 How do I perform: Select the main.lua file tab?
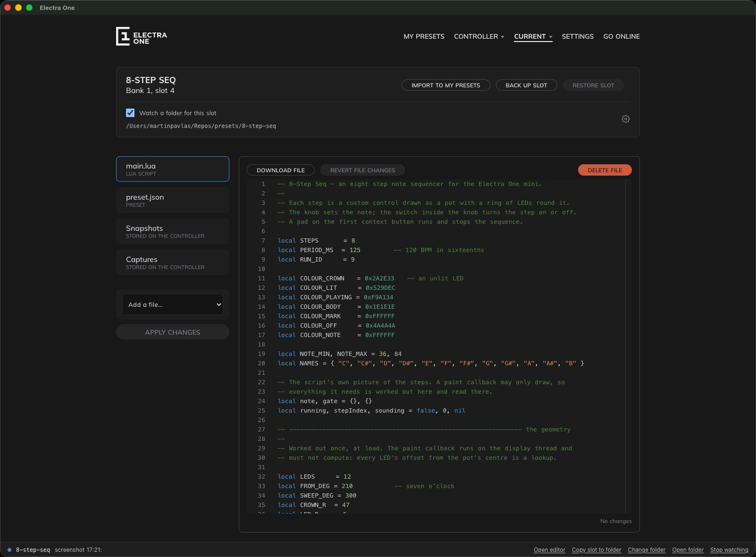point(173,169)
